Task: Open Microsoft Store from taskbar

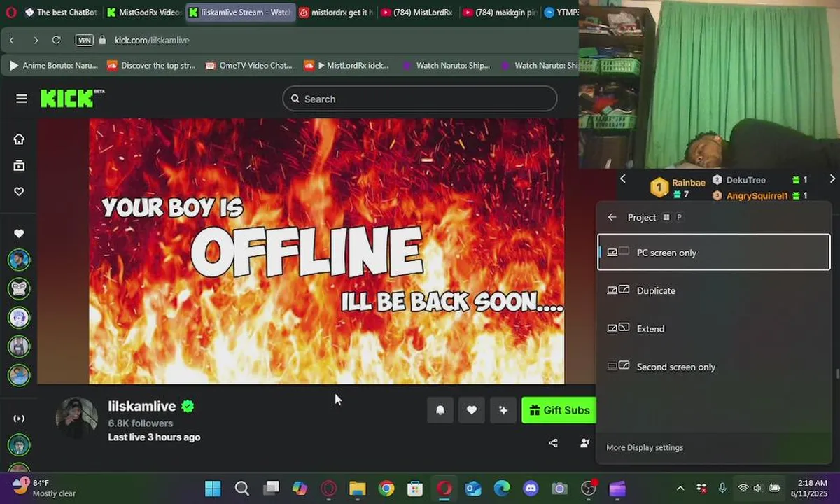Action: [415, 488]
